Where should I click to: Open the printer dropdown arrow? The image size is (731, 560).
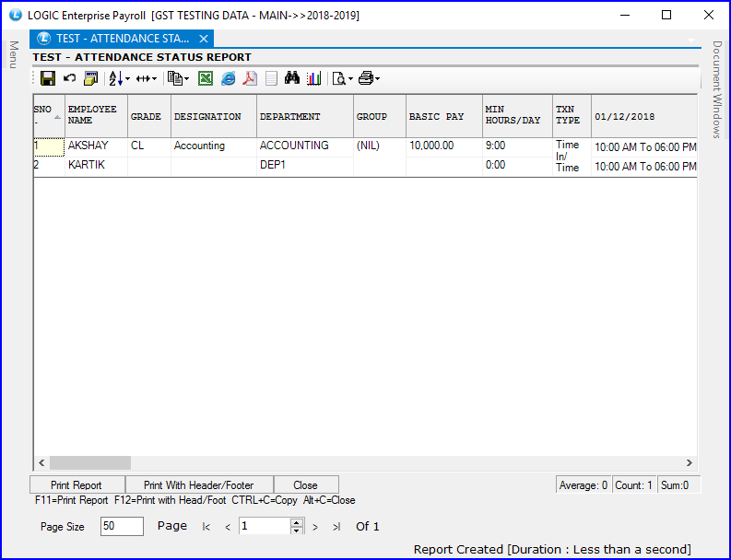point(377,78)
